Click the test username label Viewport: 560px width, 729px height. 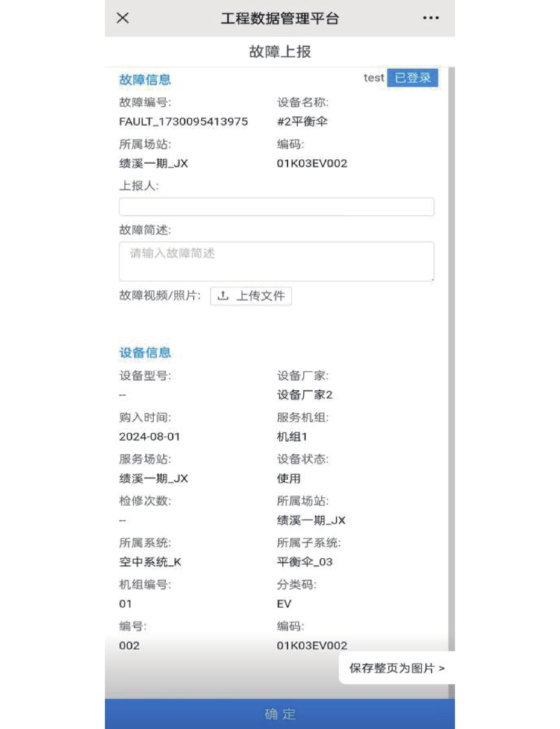click(x=374, y=78)
